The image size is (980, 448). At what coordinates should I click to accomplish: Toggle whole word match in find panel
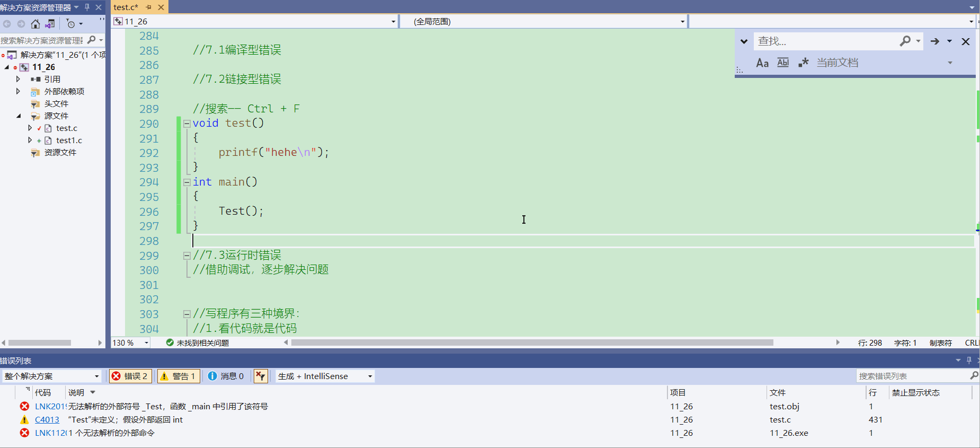(x=783, y=63)
